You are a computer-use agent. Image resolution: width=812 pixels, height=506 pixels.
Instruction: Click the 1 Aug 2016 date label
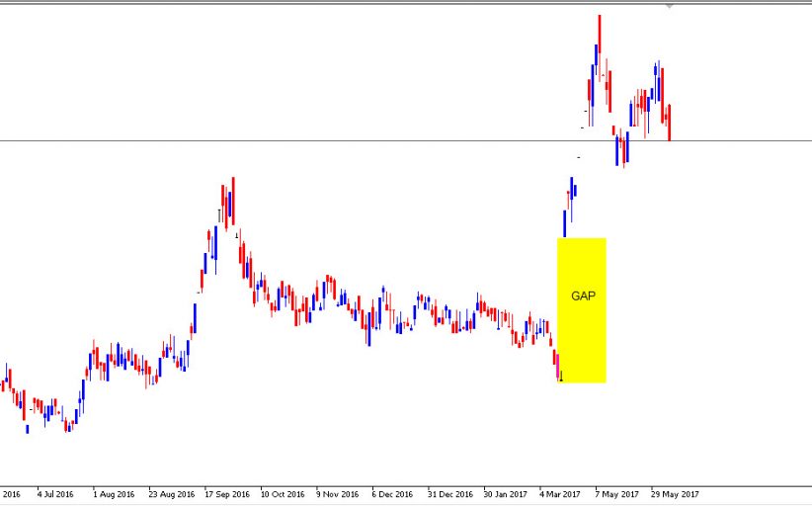tap(114, 494)
